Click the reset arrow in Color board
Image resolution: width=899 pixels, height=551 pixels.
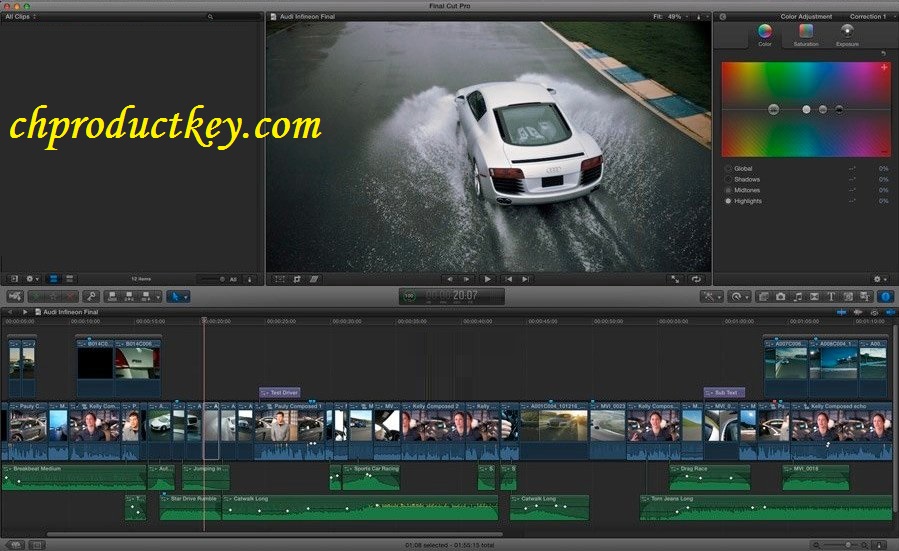pos(883,53)
